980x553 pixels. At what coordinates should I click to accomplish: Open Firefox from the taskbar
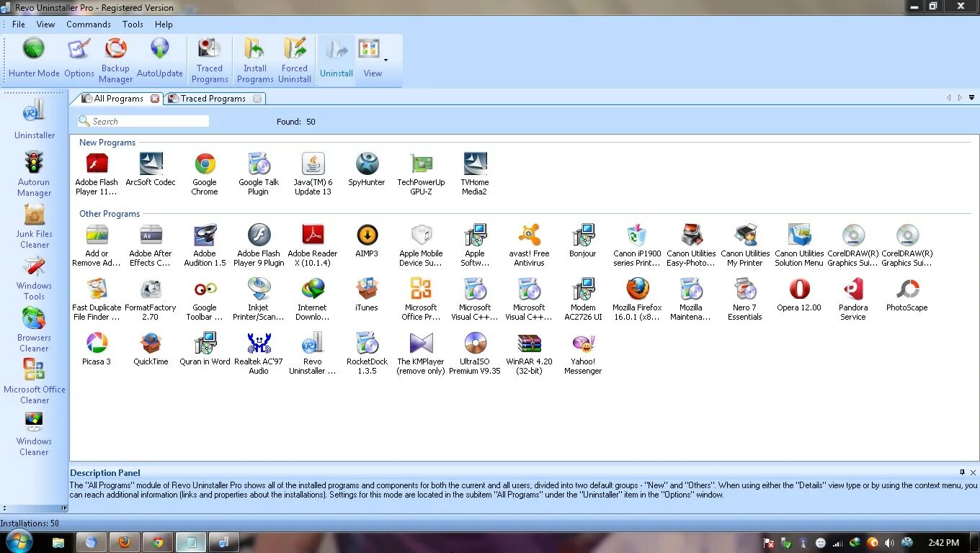[125, 542]
